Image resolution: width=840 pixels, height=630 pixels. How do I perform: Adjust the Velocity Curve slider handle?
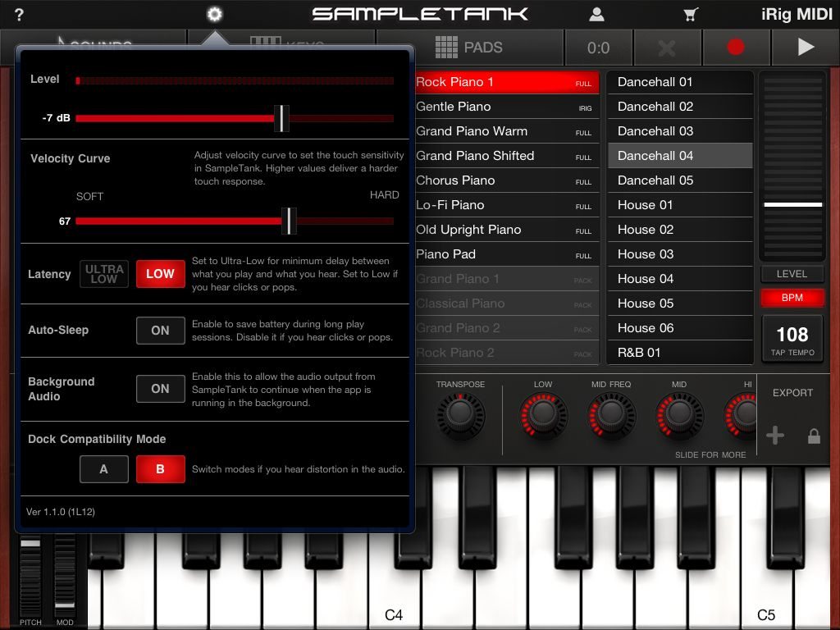289,221
